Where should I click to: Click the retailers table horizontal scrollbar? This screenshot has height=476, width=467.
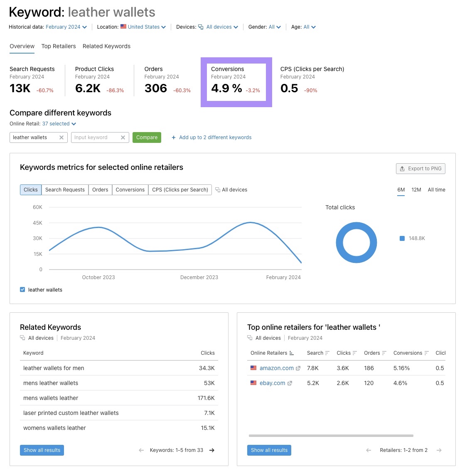[x=330, y=435]
